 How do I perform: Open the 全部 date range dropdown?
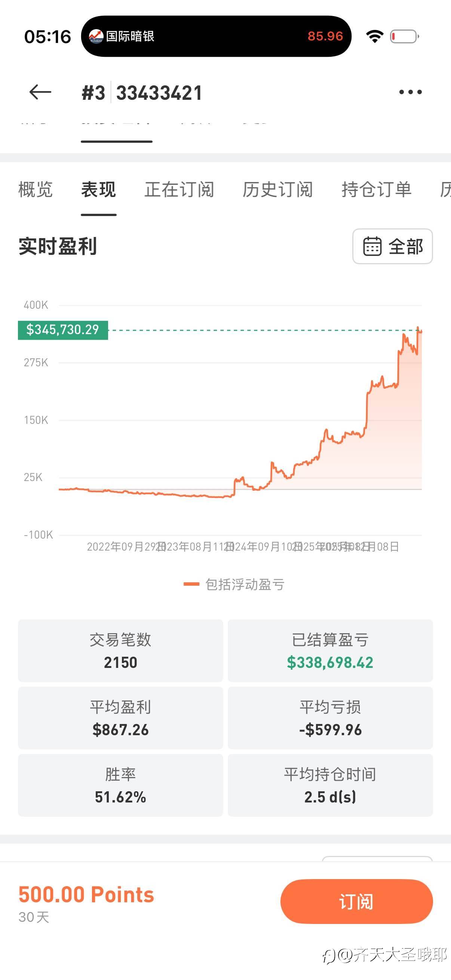coord(392,246)
